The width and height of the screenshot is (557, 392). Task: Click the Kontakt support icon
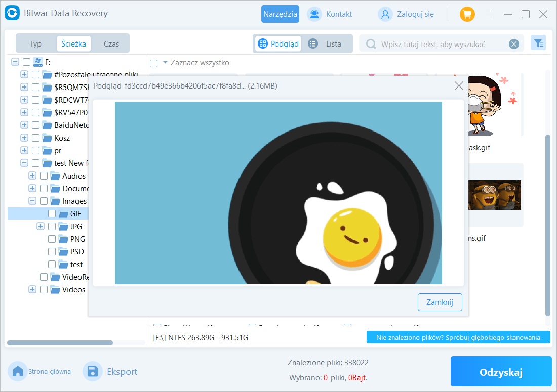[x=314, y=14]
